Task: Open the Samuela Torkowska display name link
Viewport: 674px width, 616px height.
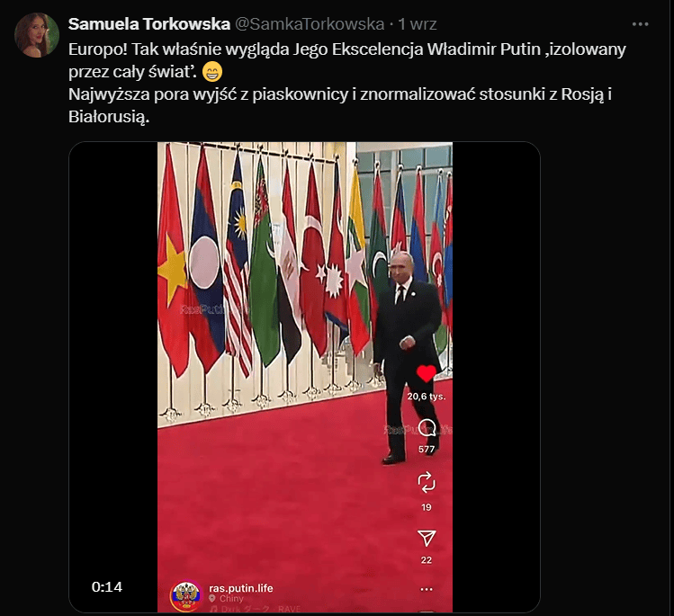Action: (x=149, y=24)
